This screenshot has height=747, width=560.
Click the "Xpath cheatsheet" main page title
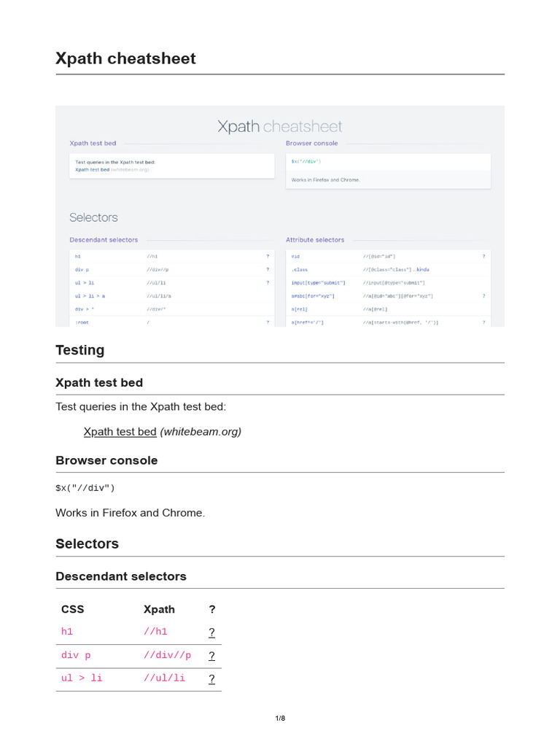point(125,58)
